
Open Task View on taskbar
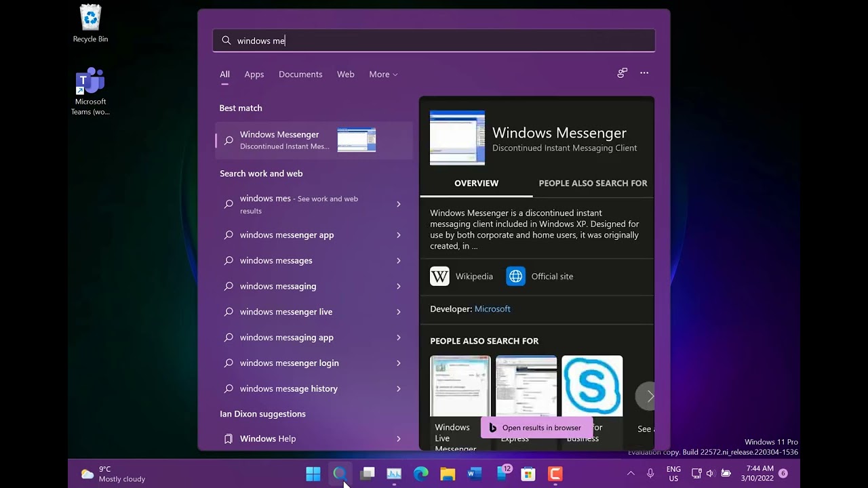367,474
